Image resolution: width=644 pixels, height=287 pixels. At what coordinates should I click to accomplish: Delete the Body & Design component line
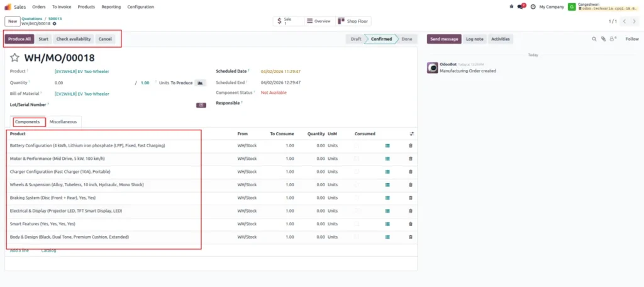[410, 237]
